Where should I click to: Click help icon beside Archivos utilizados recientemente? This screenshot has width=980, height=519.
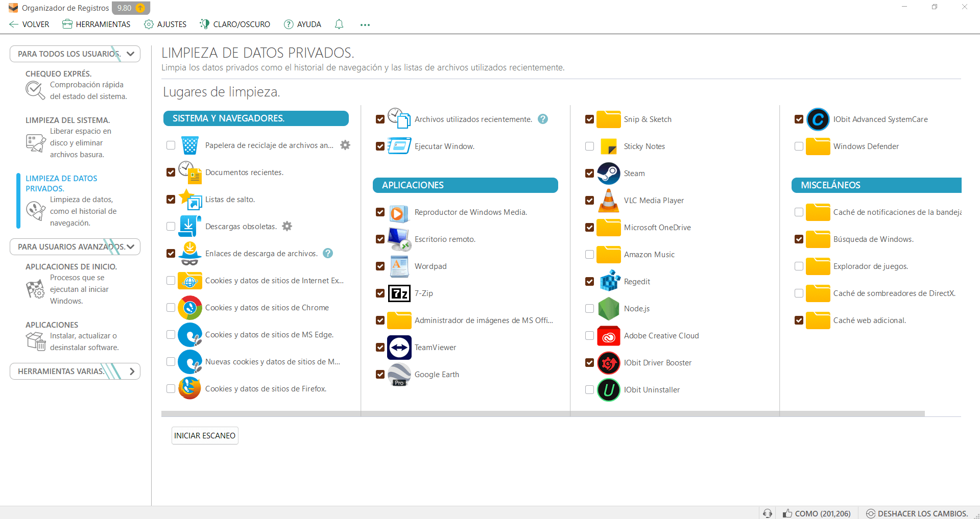543,119
